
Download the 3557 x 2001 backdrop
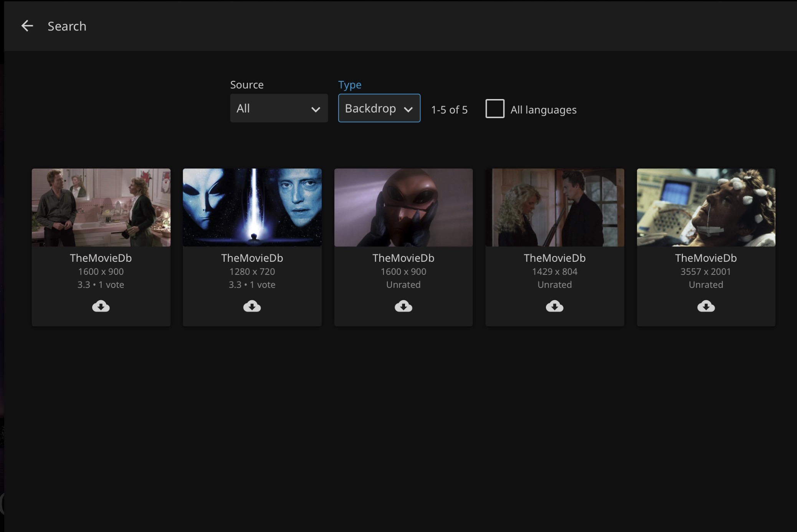coord(706,306)
